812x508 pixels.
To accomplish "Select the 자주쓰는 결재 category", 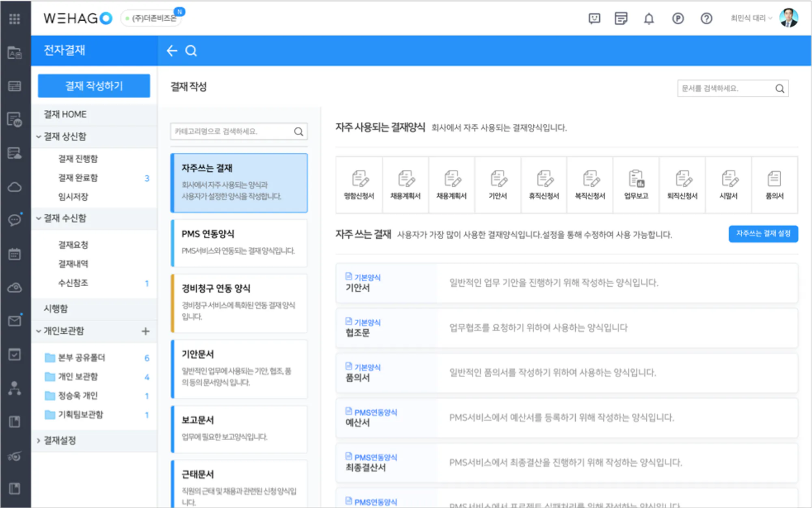I will (239, 183).
